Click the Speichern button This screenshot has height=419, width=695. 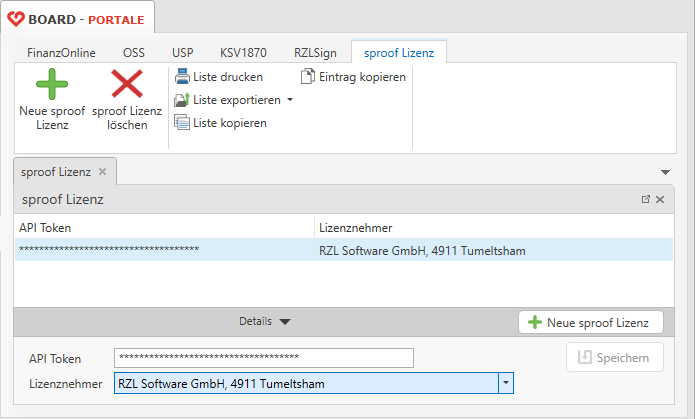click(x=614, y=357)
